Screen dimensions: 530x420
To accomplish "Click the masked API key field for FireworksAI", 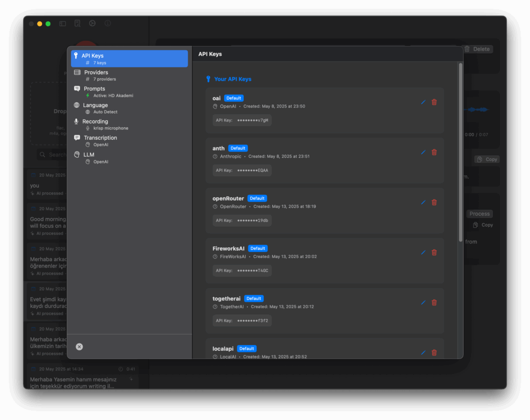I will click(x=242, y=271).
